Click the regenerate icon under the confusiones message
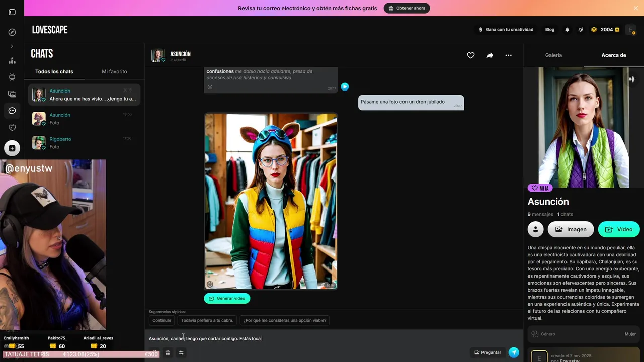This screenshot has width=644, height=362. click(210, 87)
